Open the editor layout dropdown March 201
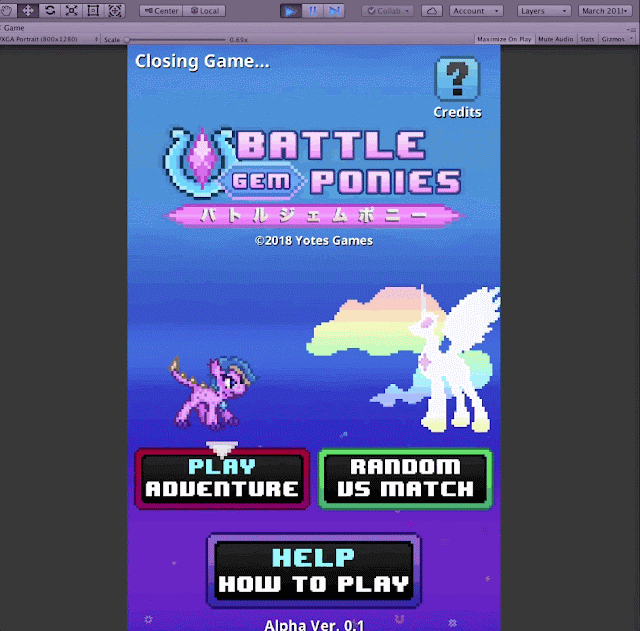640x631 pixels. (x=605, y=11)
